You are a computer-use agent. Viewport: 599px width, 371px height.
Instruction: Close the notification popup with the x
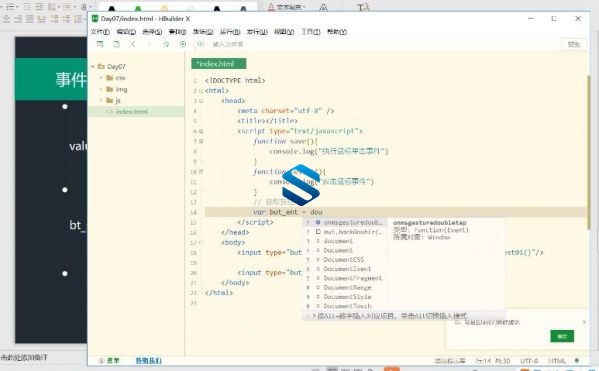[x=584, y=322]
